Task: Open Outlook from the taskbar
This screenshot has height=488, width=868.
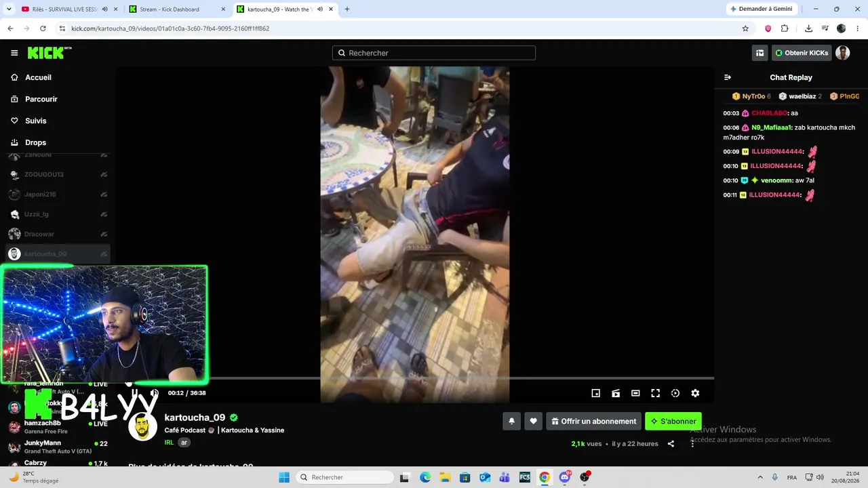Action: [485, 477]
